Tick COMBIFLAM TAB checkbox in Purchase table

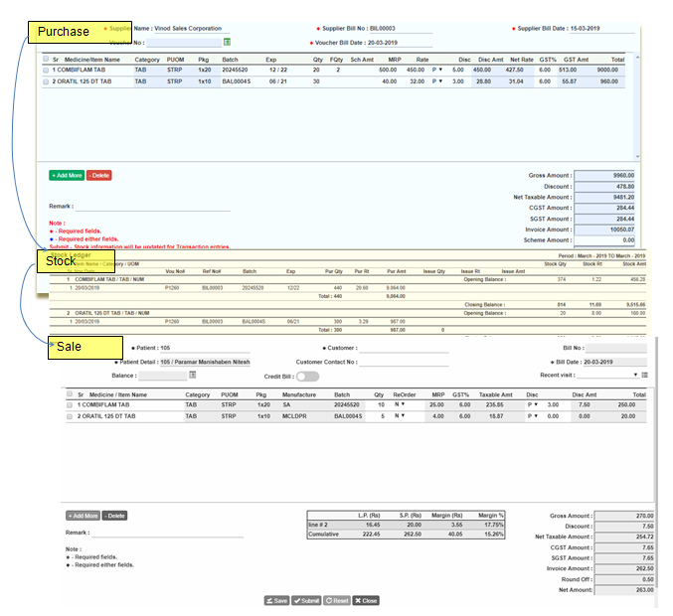(46, 70)
